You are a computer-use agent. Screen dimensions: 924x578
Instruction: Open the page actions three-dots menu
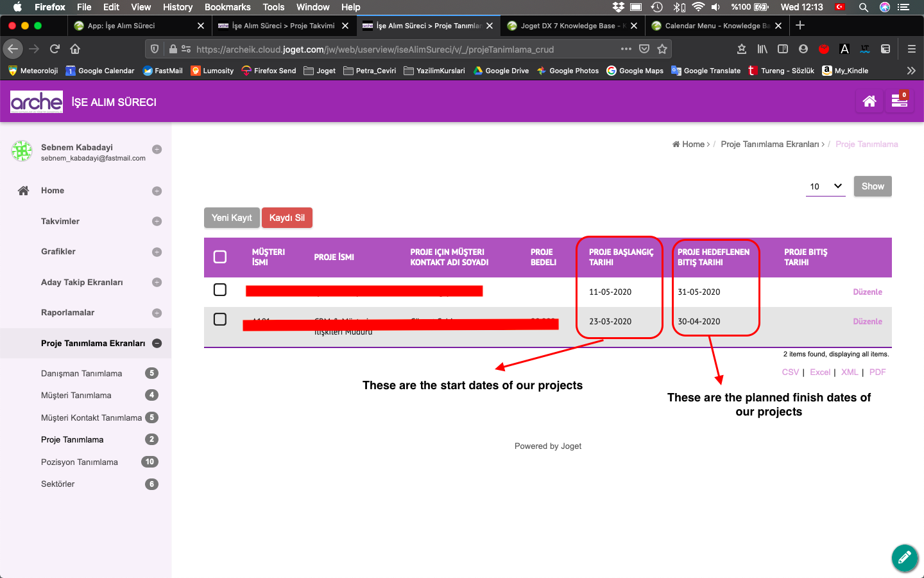coord(626,49)
